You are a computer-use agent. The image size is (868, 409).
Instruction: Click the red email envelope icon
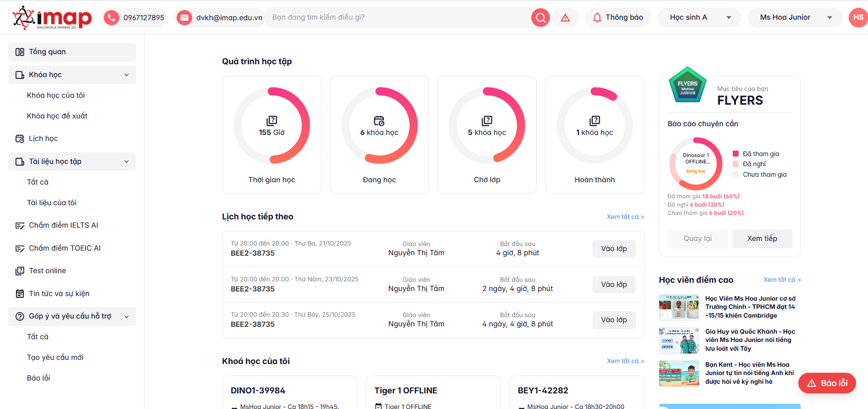(184, 17)
